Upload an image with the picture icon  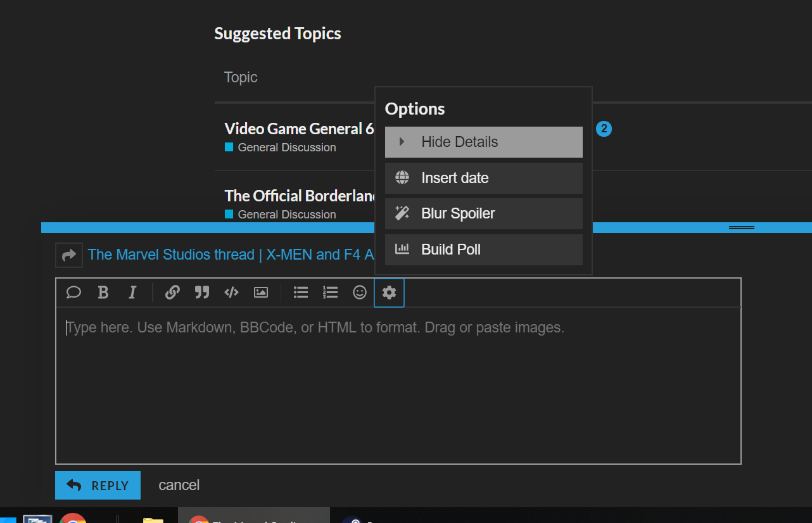coord(261,293)
